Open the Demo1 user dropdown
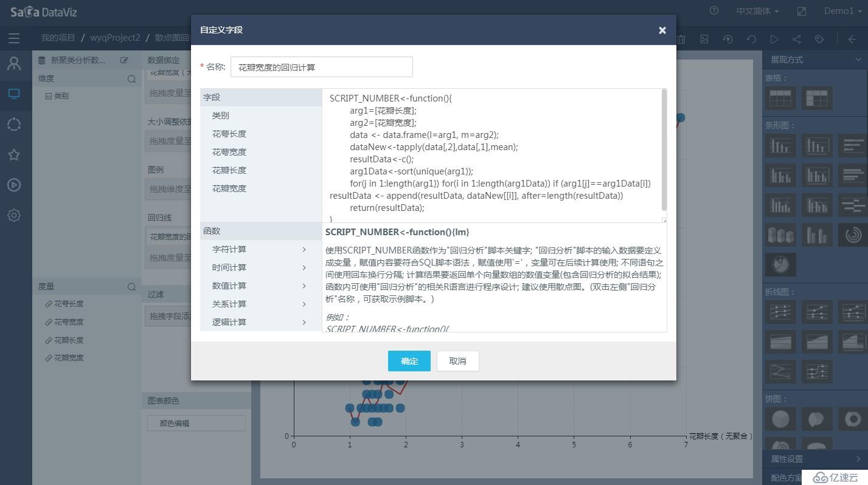Screen dimensions: 868x485 point(842,11)
